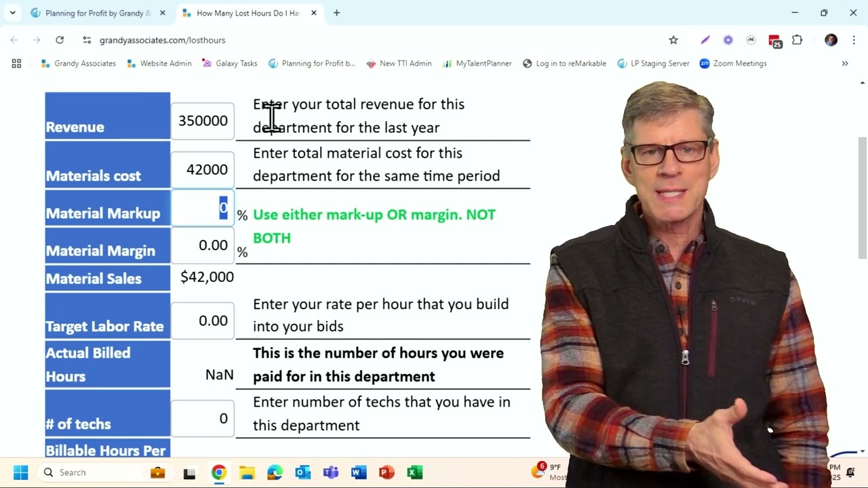Click the # of techs input field
This screenshot has width=868, height=488.
pos(203,418)
